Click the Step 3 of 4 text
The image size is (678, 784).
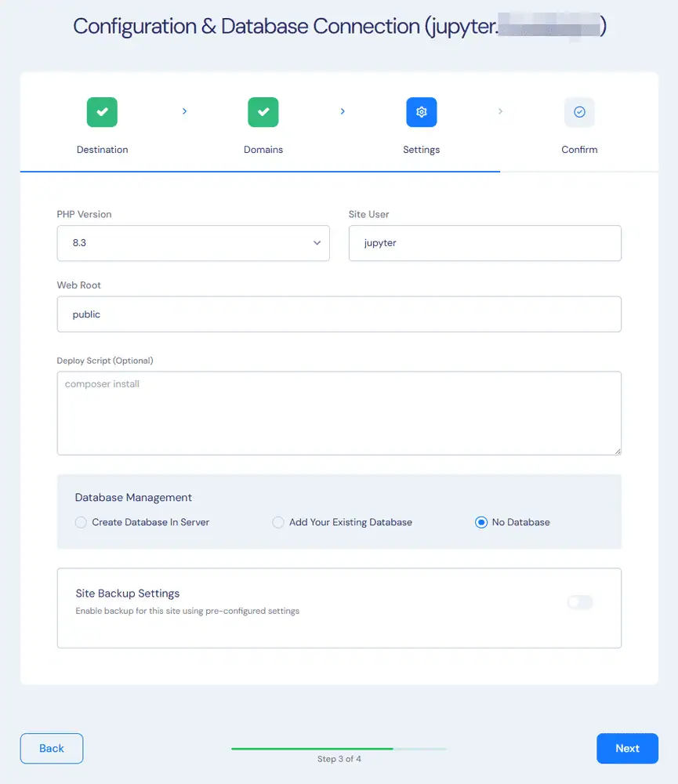pyautogui.click(x=339, y=759)
